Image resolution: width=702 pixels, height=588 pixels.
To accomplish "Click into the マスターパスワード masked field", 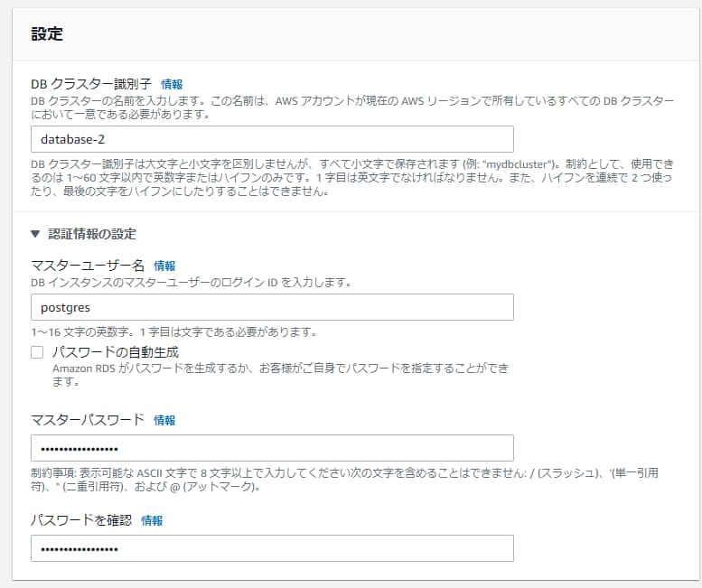I will click(272, 448).
